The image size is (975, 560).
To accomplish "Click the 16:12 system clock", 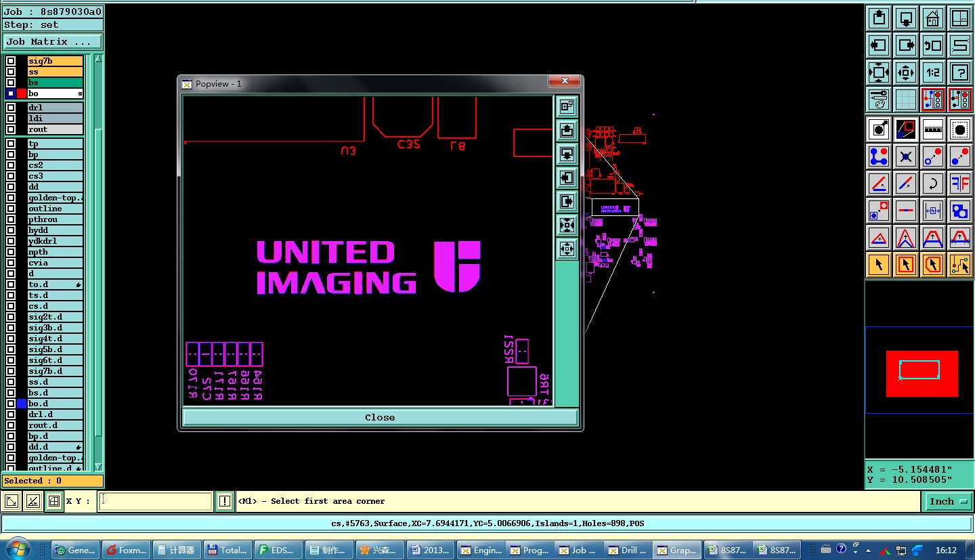I will 946,550.
